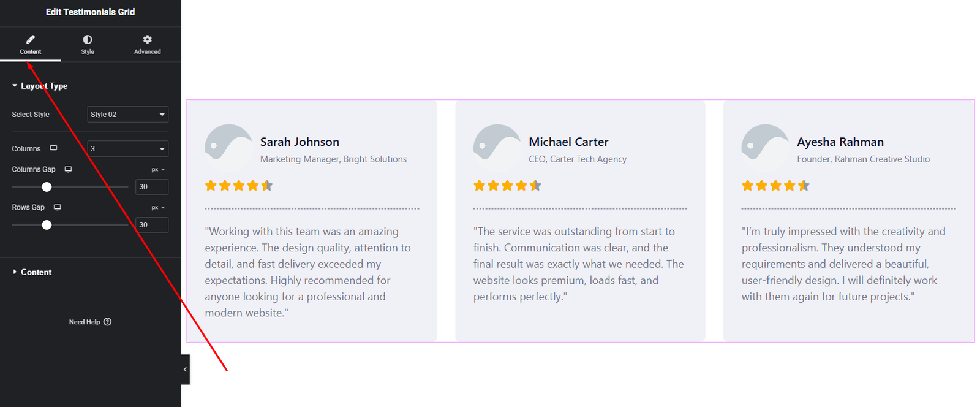The width and height of the screenshot is (980, 407).
Task: Expand the Content section
Action: click(x=36, y=272)
